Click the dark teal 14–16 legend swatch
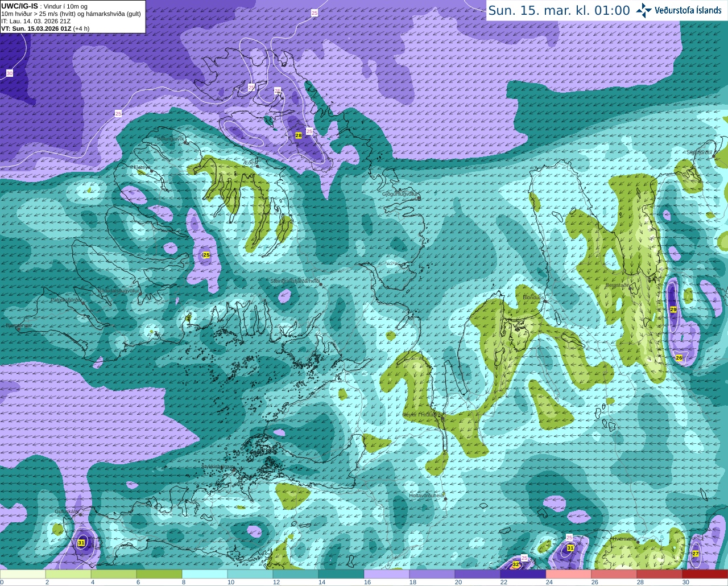This screenshot has width=728, height=586. point(341,574)
